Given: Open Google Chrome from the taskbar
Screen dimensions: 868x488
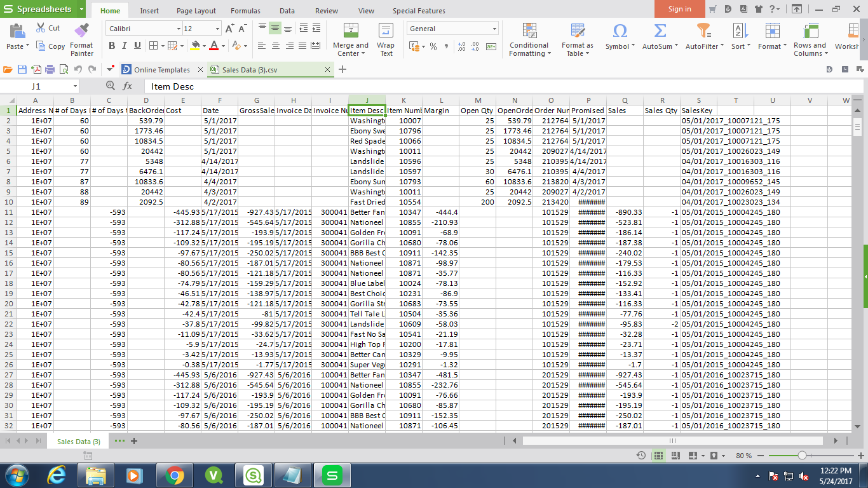Looking at the screenshot, I should [175, 475].
